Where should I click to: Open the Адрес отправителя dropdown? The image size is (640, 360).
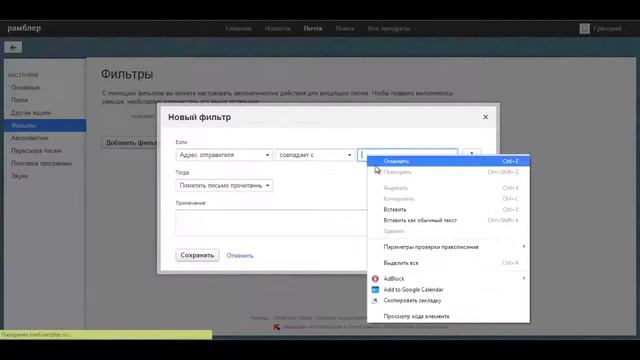coord(224,155)
